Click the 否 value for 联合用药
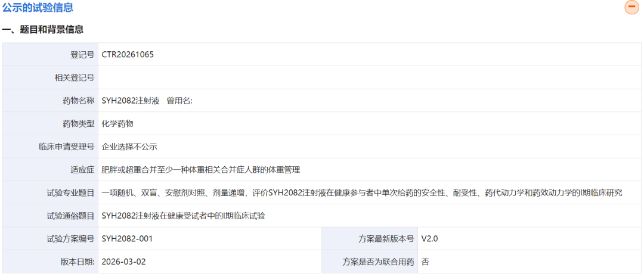 [425, 262]
